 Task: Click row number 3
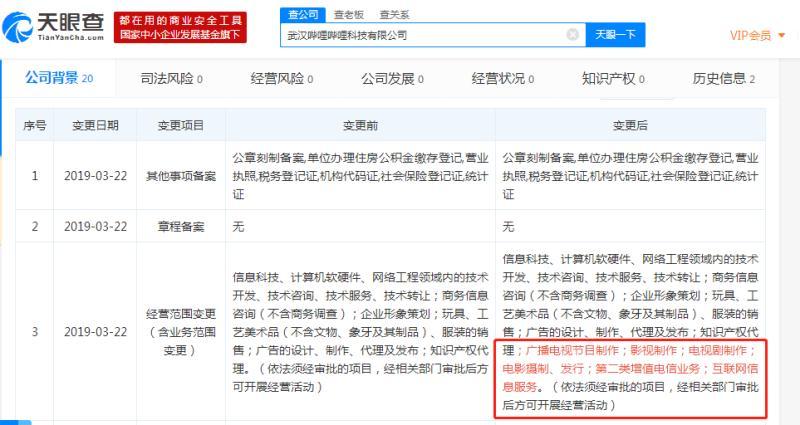tap(35, 332)
